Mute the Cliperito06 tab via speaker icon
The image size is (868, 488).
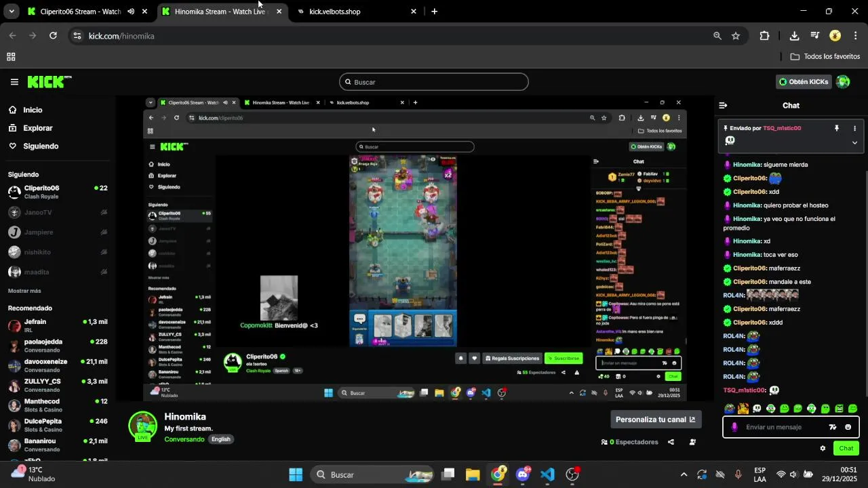coord(131,12)
